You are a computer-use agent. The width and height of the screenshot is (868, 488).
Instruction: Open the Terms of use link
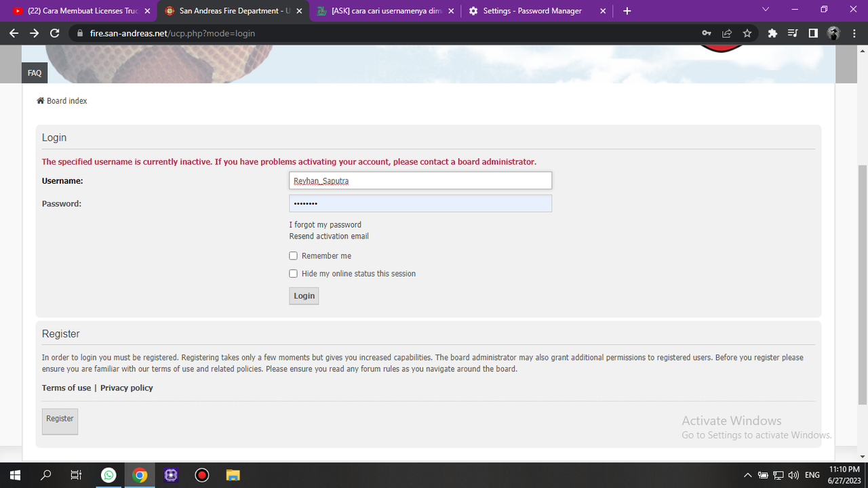[66, 388]
